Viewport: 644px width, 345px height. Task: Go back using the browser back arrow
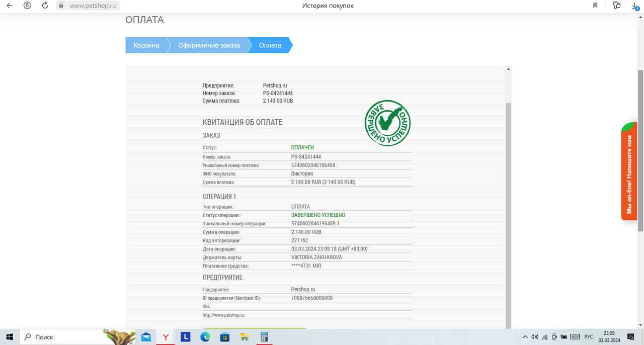pos(9,6)
